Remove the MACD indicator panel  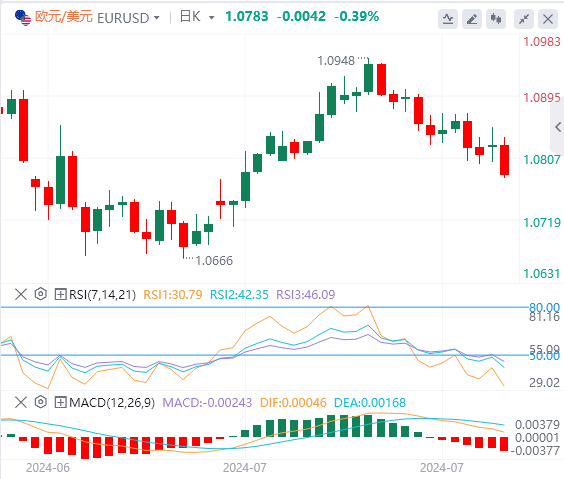pos(21,402)
